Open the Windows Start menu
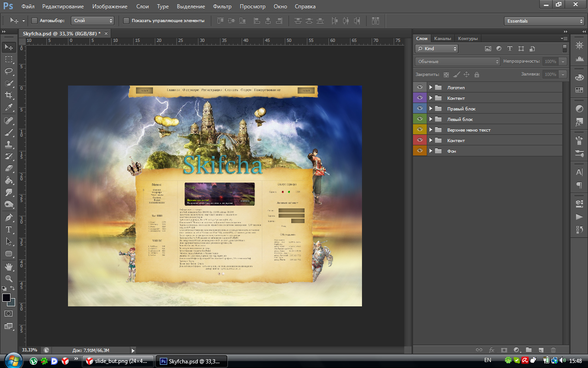Viewport: 588px width, 368px height. click(13, 360)
